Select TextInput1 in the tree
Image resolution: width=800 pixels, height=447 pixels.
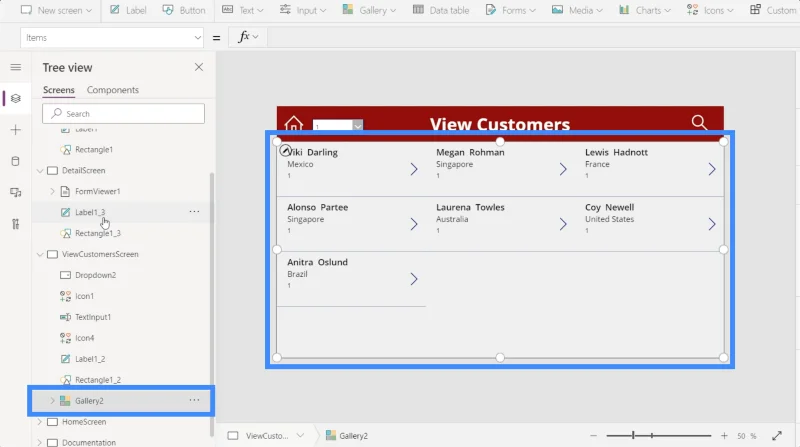93,317
